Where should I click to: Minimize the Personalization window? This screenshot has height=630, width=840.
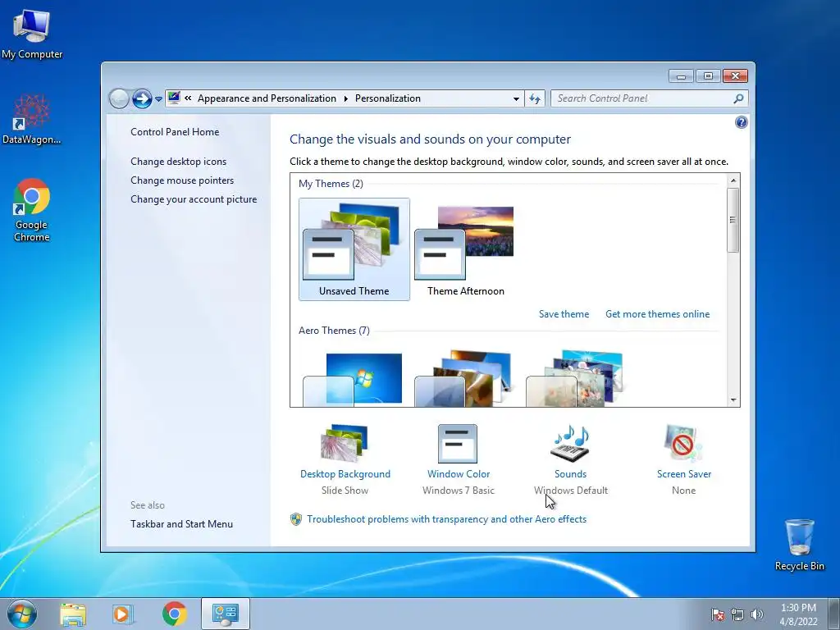click(681, 76)
